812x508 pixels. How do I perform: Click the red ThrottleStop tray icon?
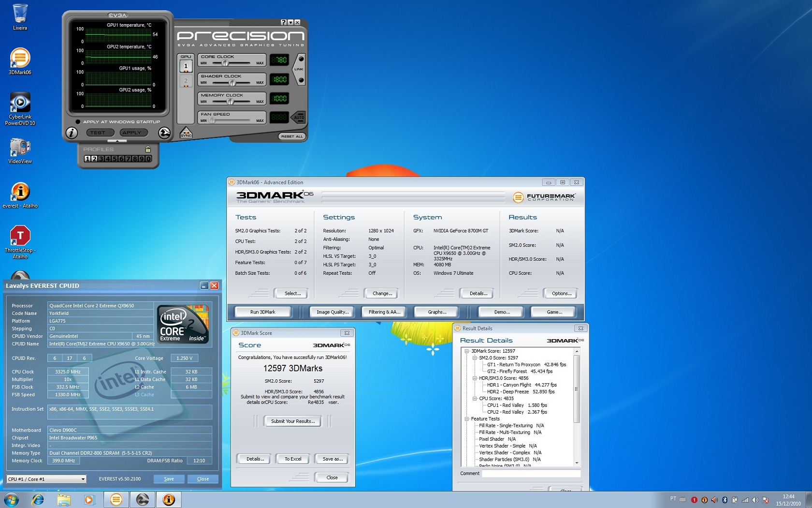pyautogui.click(x=694, y=500)
